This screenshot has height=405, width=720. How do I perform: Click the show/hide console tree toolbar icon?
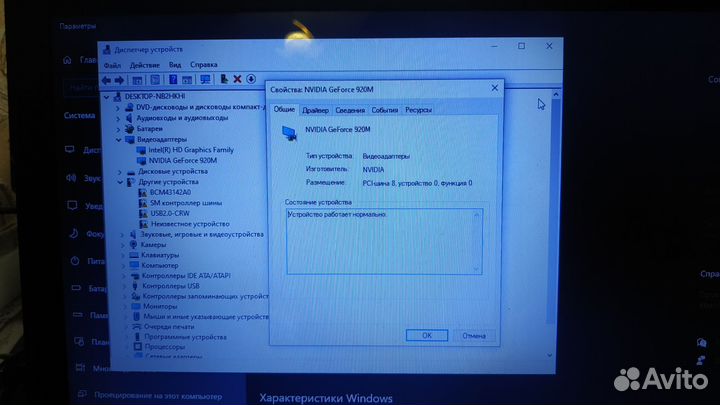(x=137, y=80)
